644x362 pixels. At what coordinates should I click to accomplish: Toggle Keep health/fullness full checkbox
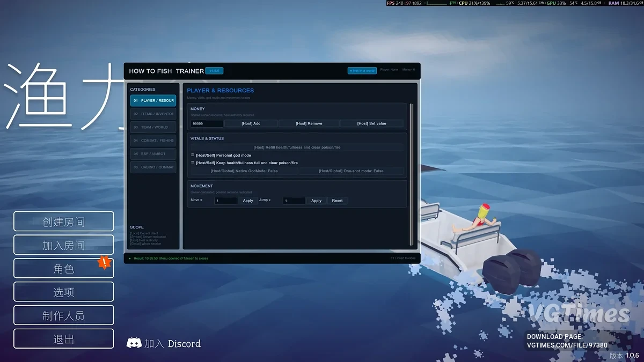tap(193, 162)
